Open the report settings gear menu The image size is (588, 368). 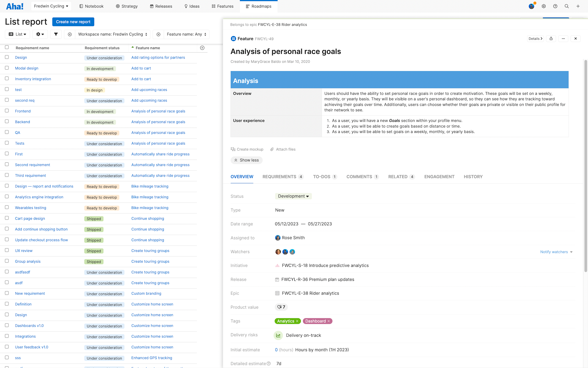coord(40,34)
